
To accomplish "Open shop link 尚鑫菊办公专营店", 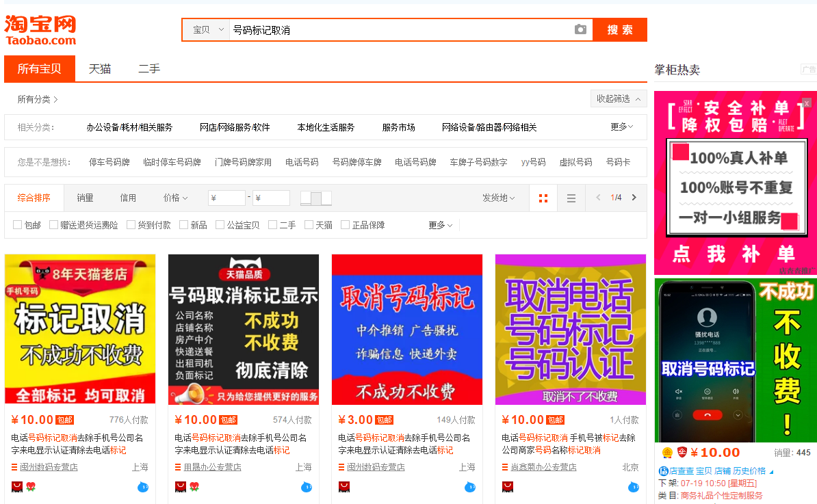I will [543, 467].
